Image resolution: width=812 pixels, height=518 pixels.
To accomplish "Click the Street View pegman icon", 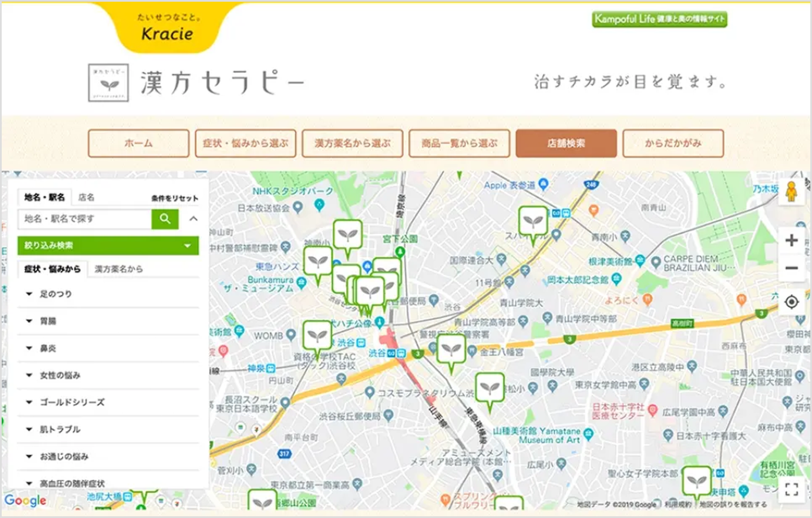I will tap(791, 192).
